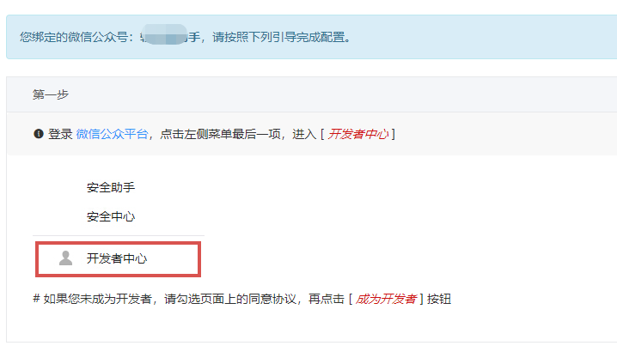Click the 进入 text before the bracket
Viewport: 617px width, 364px height.
pos(304,134)
